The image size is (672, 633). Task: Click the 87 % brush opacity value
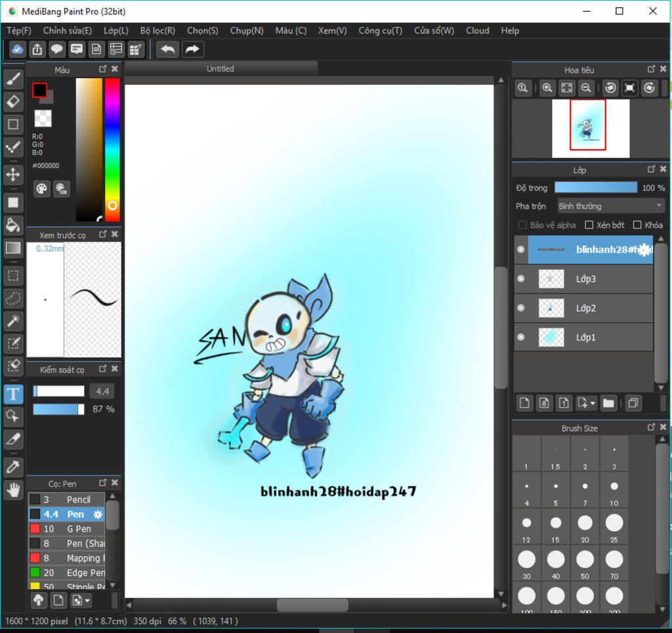pyautogui.click(x=103, y=409)
